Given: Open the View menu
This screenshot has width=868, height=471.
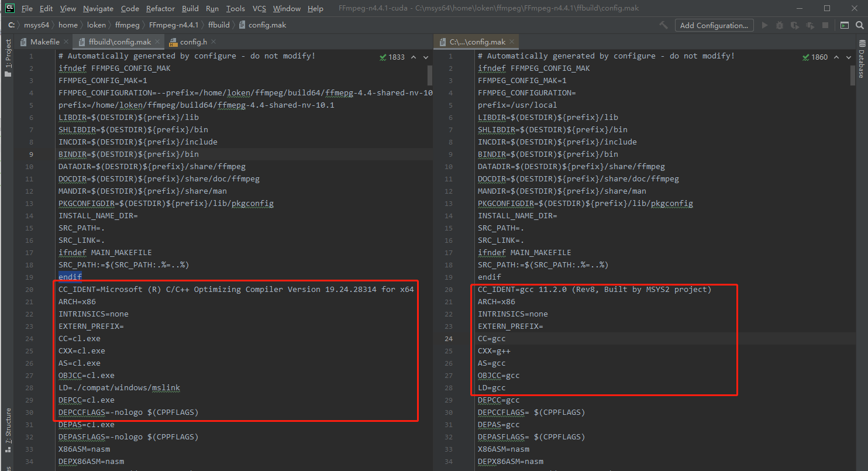Looking at the screenshot, I should (x=68, y=8).
